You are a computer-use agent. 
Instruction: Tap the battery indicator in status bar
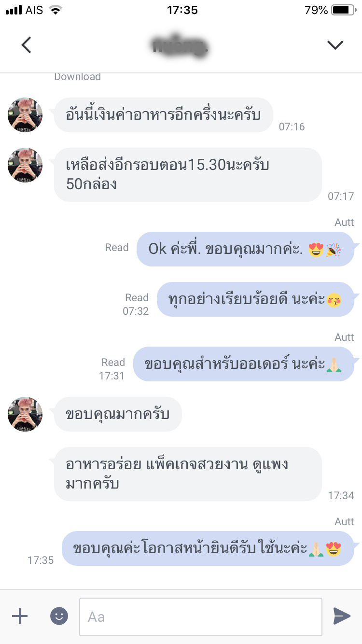[343, 10]
